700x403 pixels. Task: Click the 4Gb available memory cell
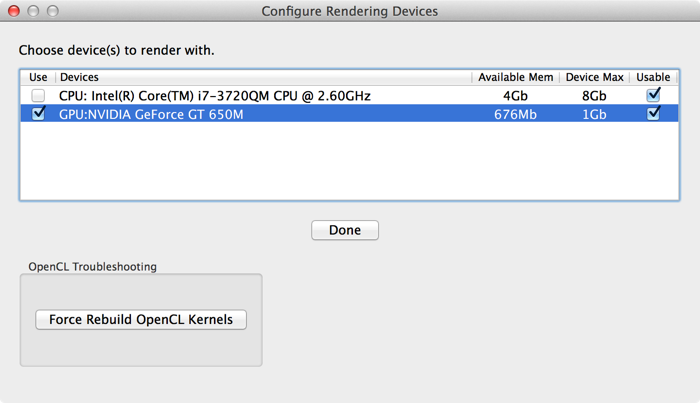coord(515,96)
